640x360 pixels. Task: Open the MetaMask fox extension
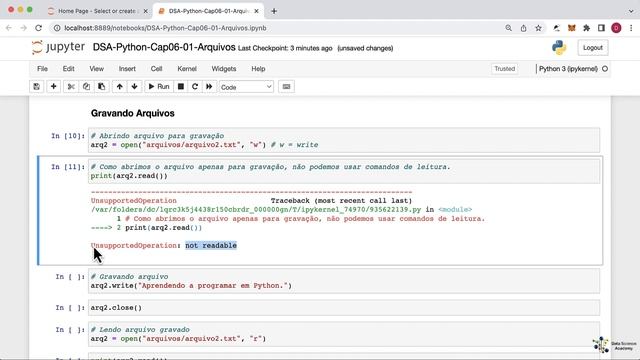[x=571, y=28]
